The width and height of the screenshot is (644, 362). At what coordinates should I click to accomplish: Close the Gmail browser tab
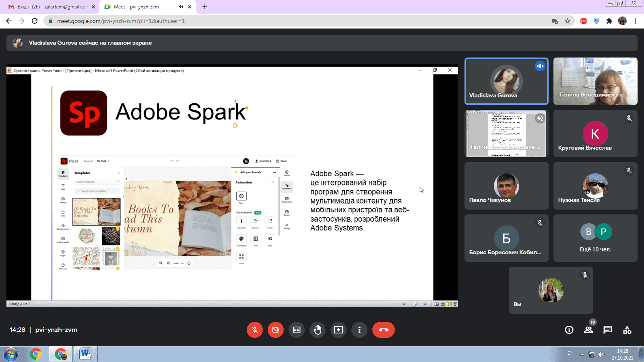coord(93,7)
